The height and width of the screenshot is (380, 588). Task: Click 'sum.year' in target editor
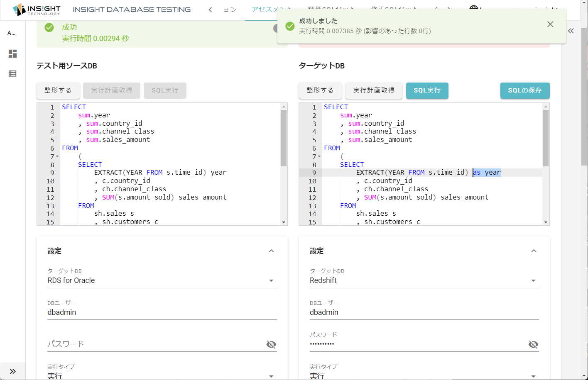(x=356, y=115)
